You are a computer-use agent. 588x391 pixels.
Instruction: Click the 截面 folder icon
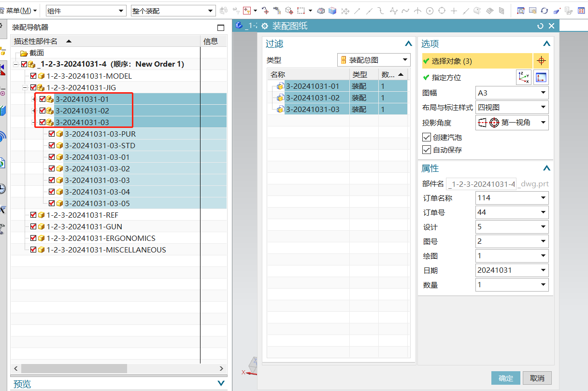(24, 53)
